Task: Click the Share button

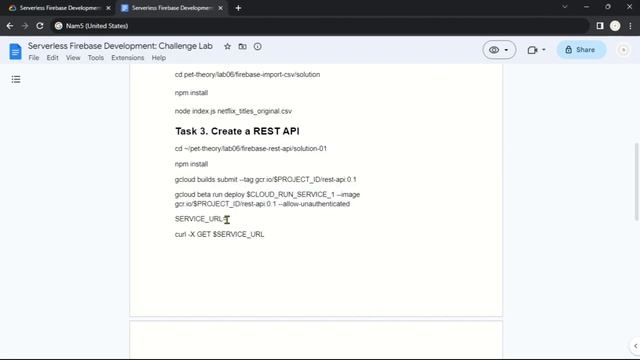Action: 581,50
